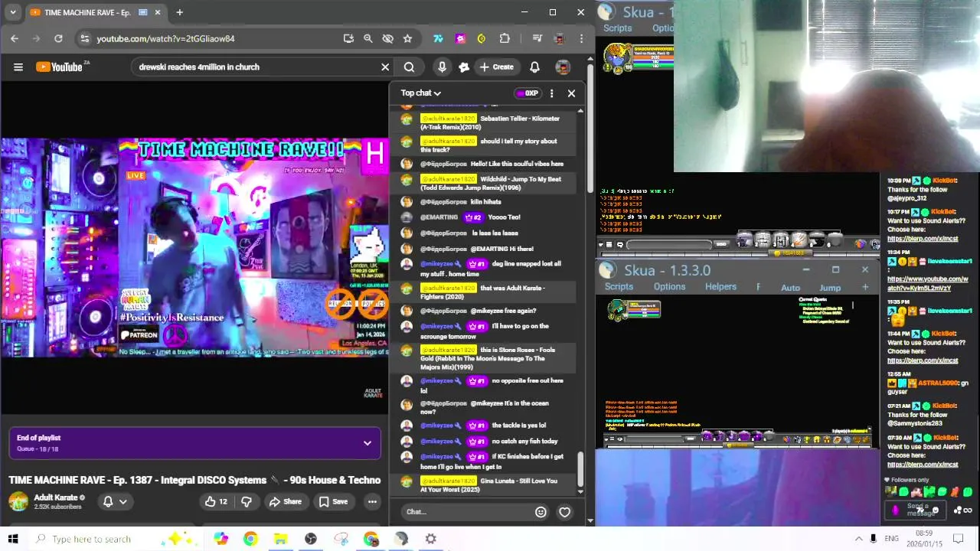Show hidden system tray icons
This screenshot has width=980, height=551.
coord(858,539)
